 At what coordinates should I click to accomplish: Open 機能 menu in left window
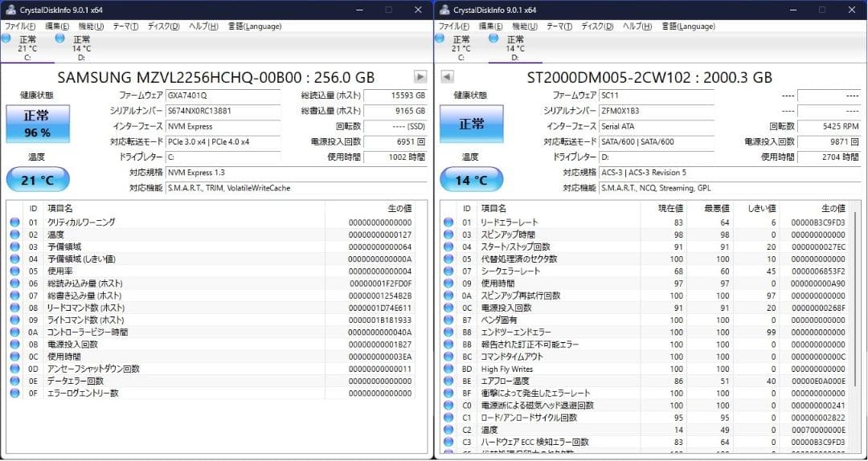click(91, 26)
